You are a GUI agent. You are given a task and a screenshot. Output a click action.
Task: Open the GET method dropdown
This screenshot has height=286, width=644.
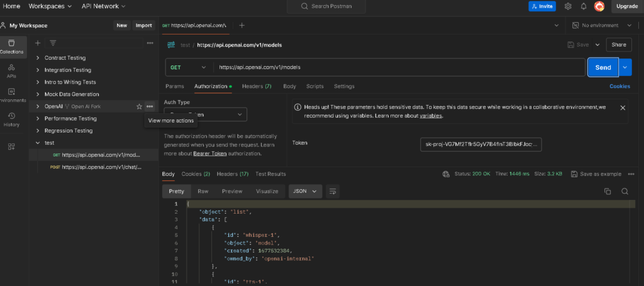click(x=188, y=67)
